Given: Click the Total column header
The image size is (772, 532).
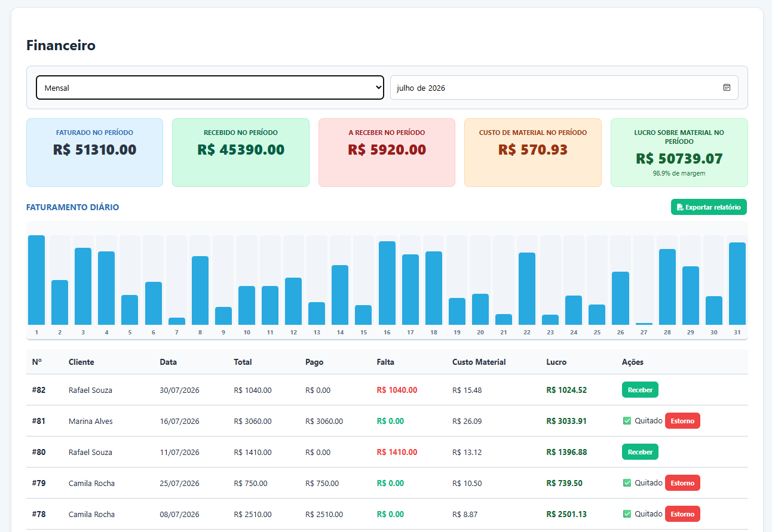Looking at the screenshot, I should tap(243, 362).
